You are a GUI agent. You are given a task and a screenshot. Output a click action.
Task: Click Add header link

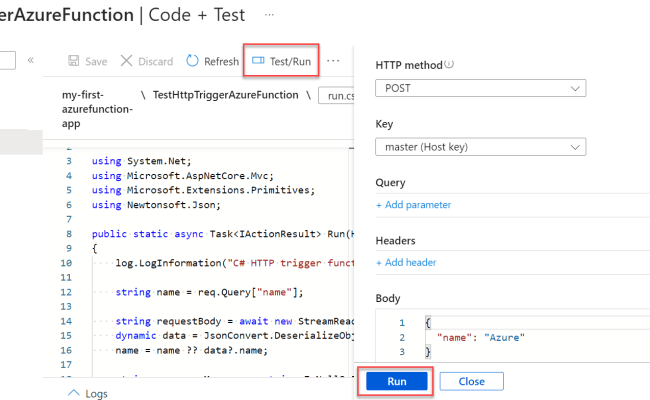406,262
